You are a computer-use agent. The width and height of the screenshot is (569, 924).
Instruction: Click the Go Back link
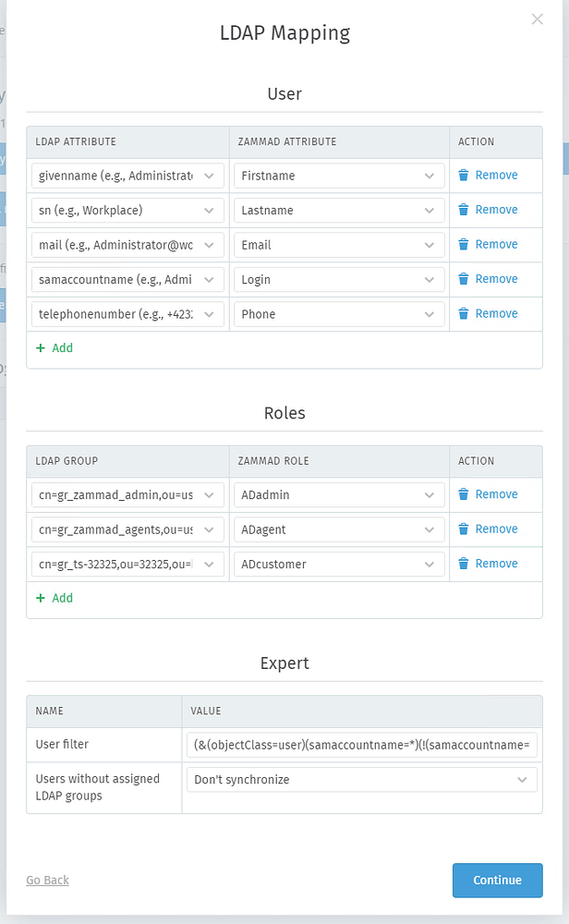pos(47,880)
